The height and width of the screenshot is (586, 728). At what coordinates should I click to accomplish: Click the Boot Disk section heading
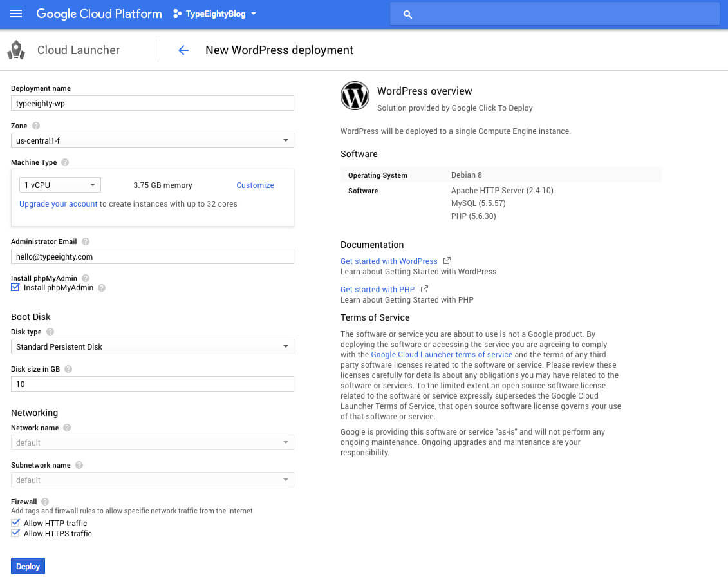(x=31, y=317)
